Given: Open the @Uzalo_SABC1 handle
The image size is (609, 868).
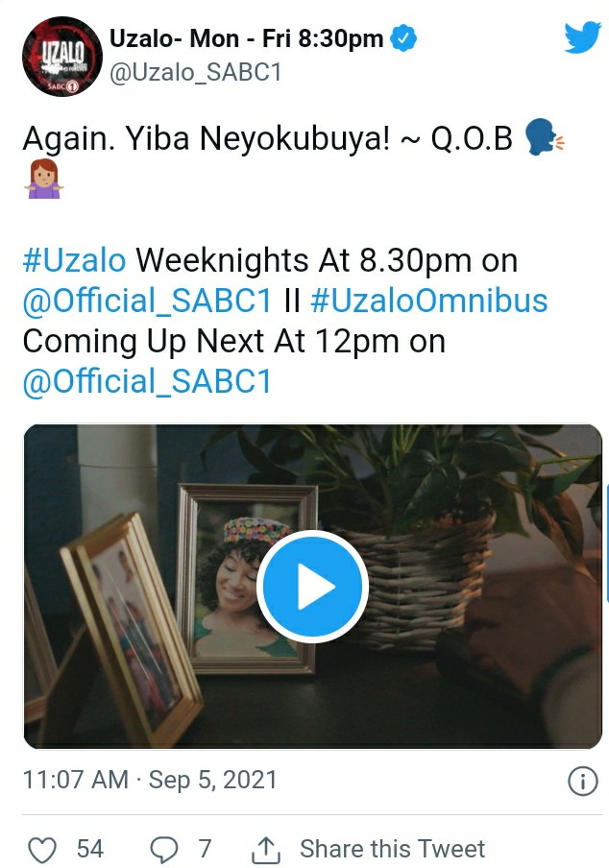Looking at the screenshot, I should pyautogui.click(x=196, y=73).
